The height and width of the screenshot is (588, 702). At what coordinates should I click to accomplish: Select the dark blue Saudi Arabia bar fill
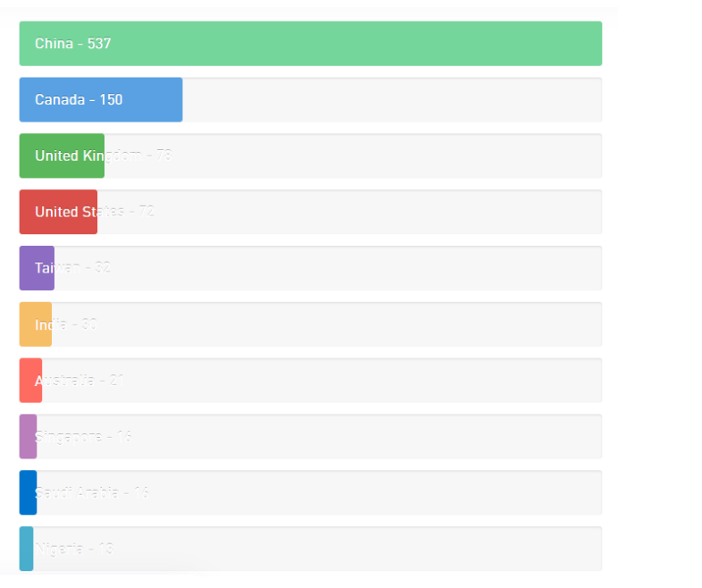[x=28, y=493]
